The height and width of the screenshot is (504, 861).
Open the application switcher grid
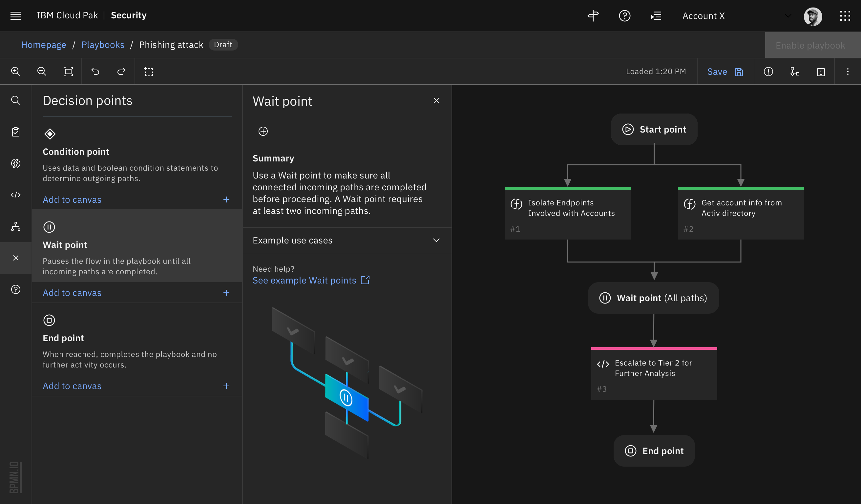846,15
